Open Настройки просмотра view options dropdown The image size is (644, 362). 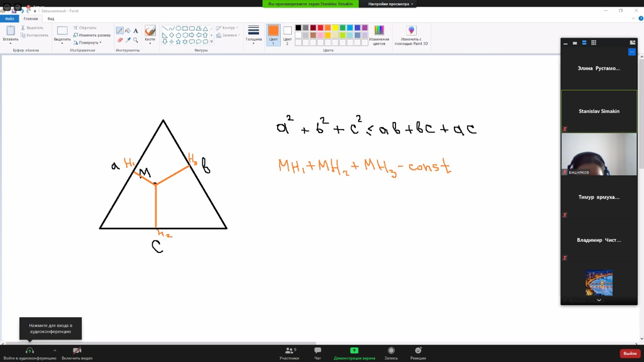point(390,4)
